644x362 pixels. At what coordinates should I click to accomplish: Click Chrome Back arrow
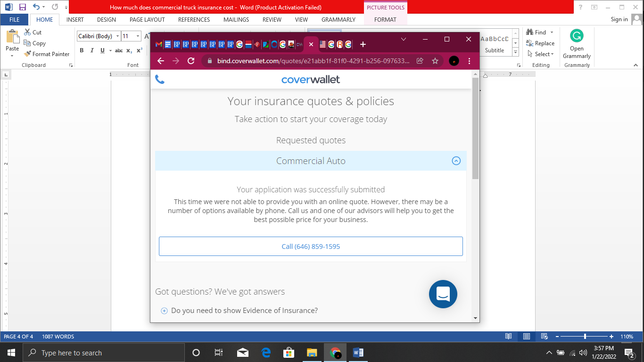161,61
